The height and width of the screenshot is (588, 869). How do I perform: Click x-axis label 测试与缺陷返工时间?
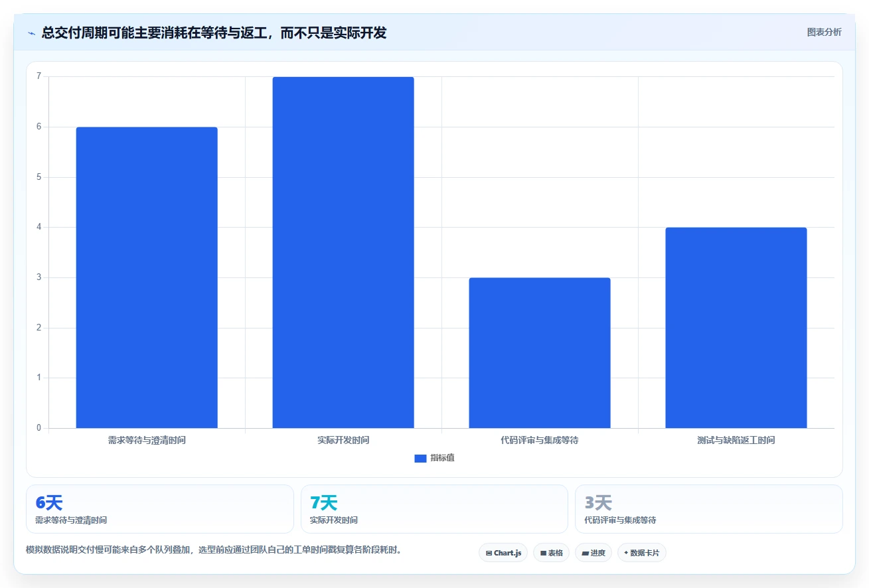[x=736, y=440]
